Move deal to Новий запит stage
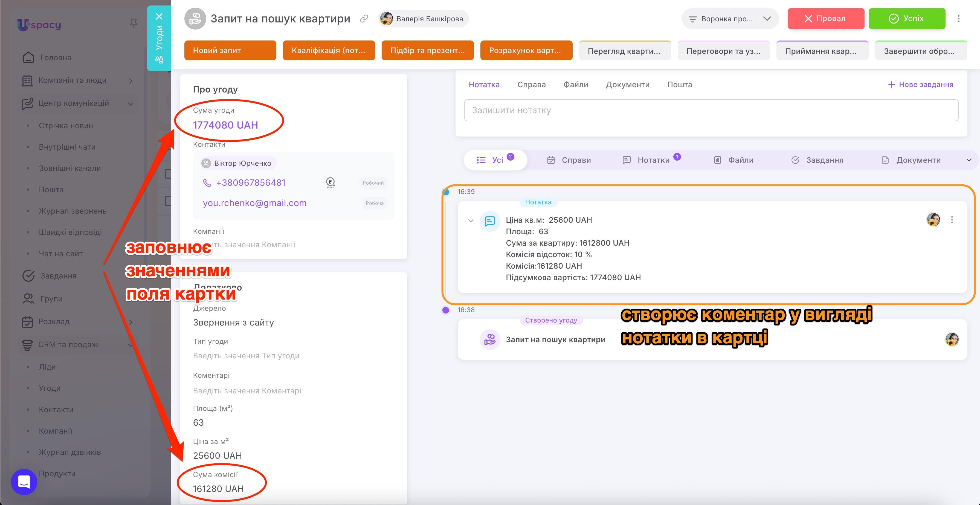 click(230, 50)
